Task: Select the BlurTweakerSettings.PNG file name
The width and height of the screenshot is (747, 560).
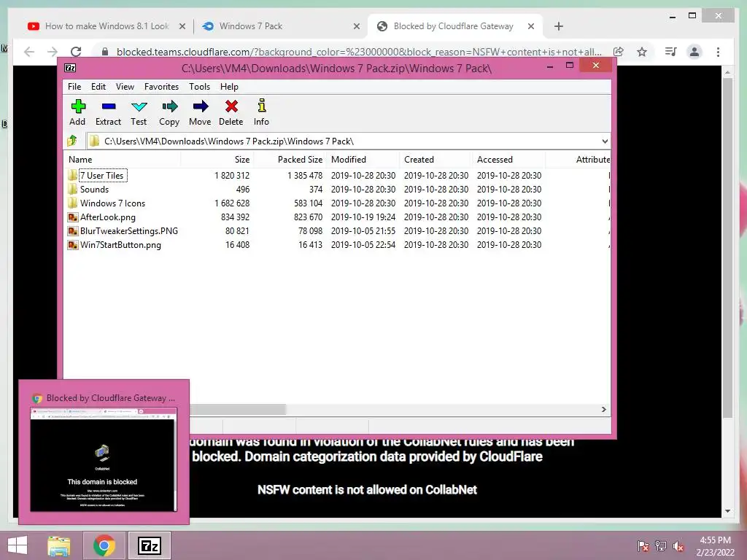Action: pos(129,231)
